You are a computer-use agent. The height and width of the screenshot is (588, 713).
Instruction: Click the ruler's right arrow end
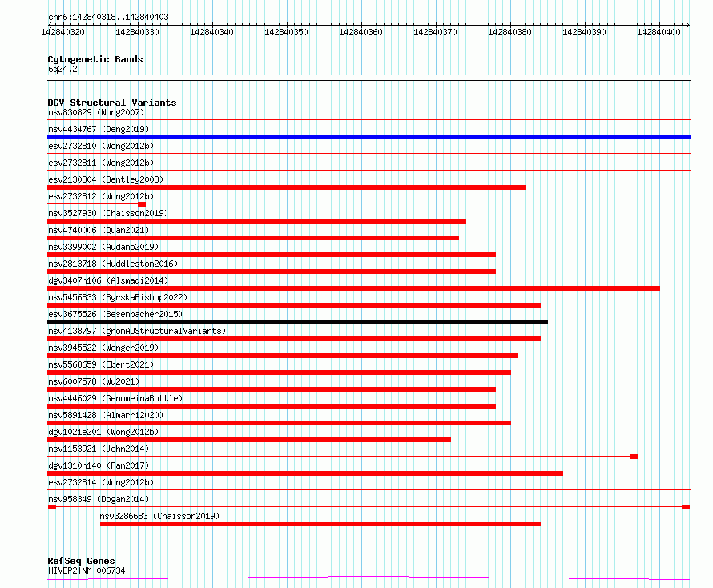tap(688, 25)
